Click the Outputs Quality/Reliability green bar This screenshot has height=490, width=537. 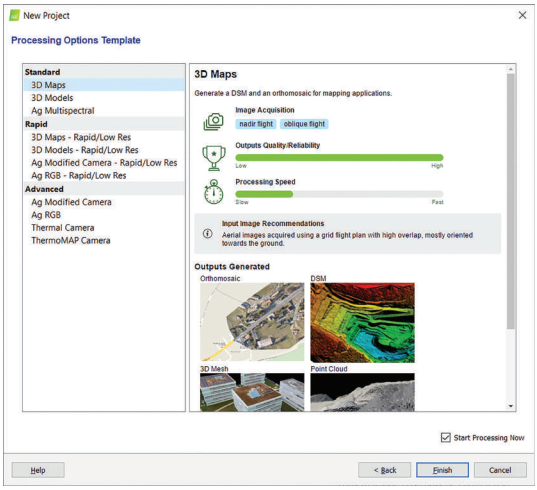(339, 158)
